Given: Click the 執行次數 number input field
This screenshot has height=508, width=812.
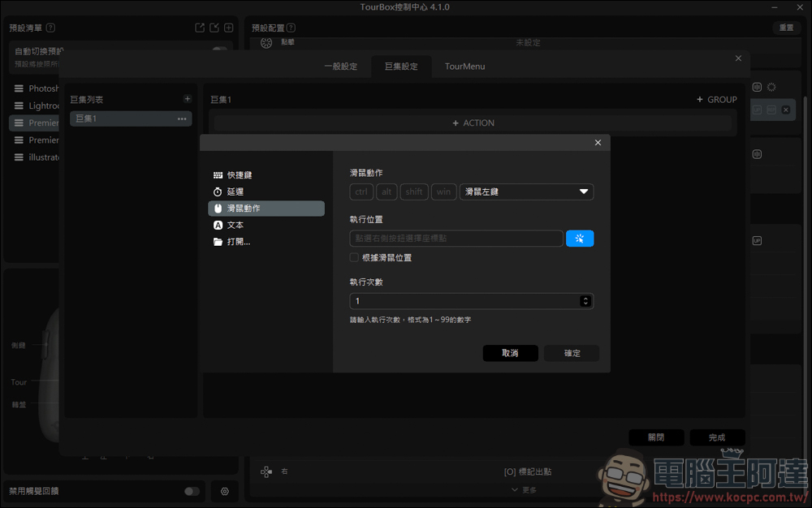Looking at the screenshot, I should coord(471,301).
